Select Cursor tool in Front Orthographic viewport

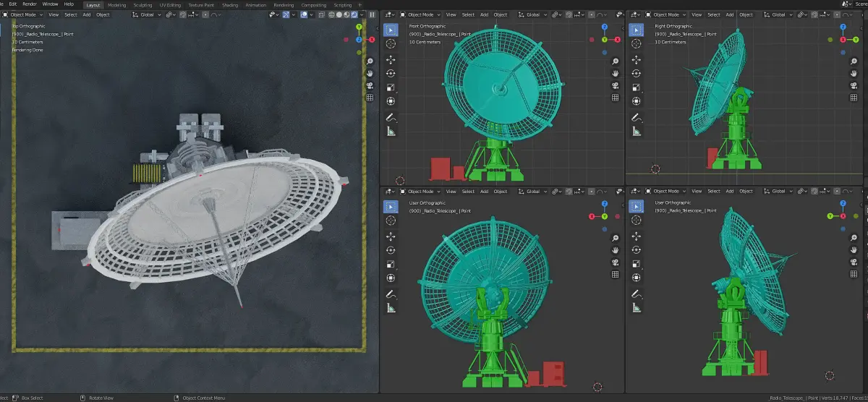tap(391, 44)
